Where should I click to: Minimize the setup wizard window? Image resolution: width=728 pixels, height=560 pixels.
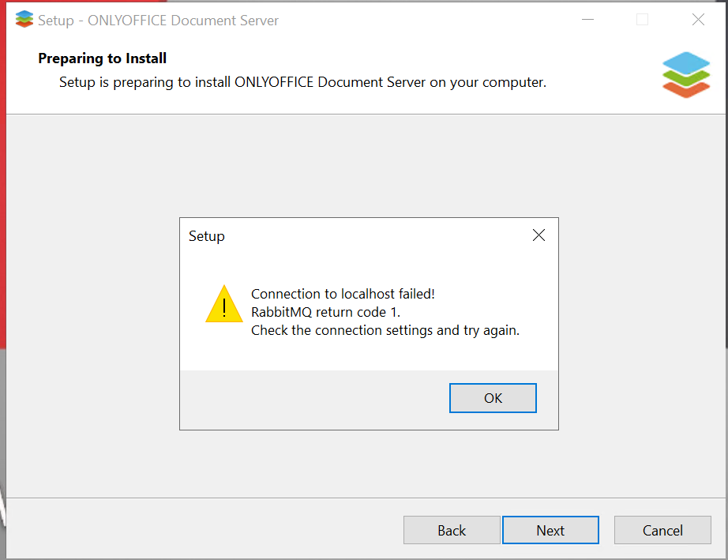pyautogui.click(x=587, y=21)
